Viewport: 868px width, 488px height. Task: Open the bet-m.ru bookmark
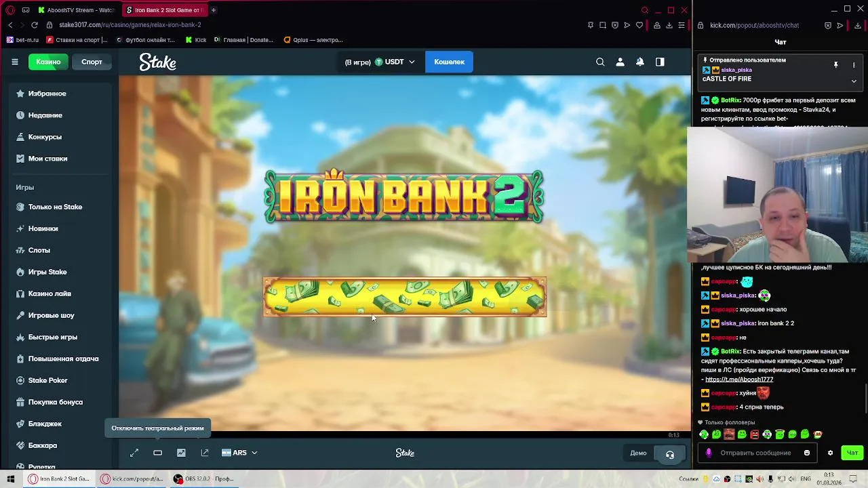(22, 40)
